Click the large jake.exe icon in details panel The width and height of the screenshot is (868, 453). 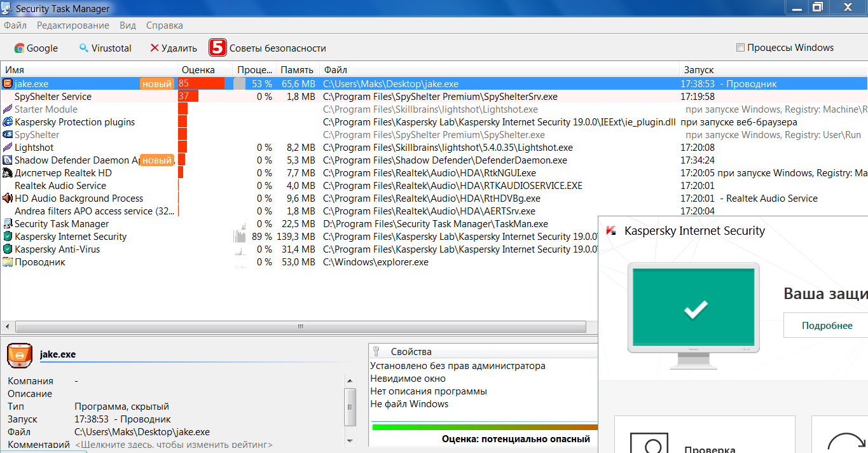click(x=20, y=355)
